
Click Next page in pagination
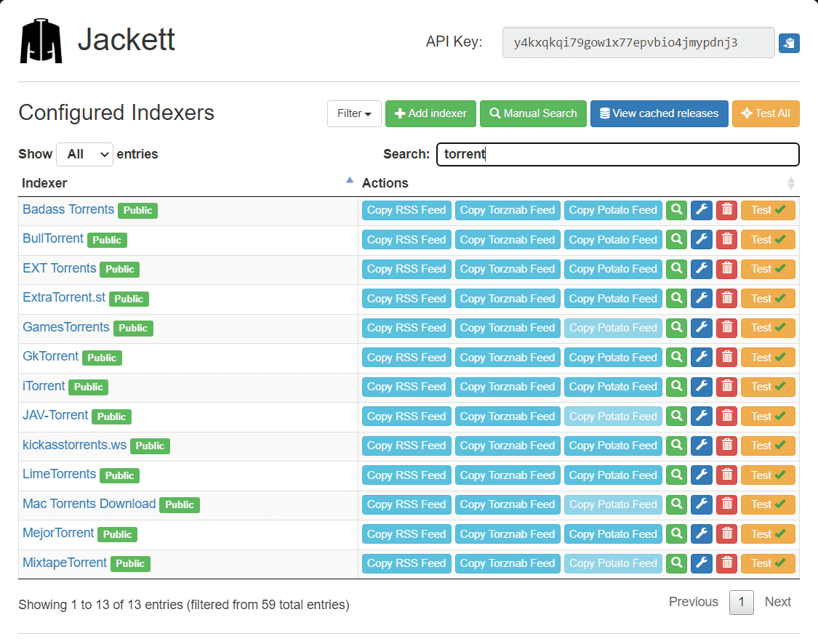[x=777, y=602]
